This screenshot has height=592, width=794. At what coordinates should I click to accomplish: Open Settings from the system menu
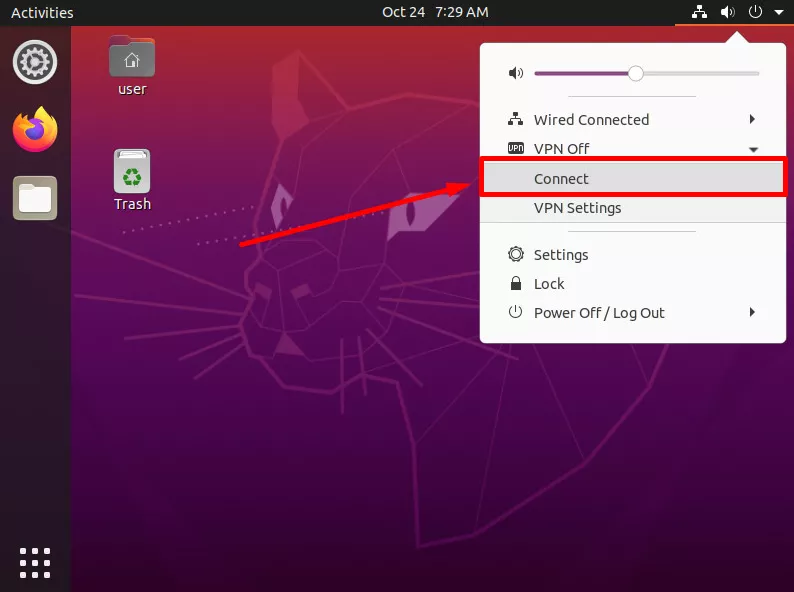632,255
